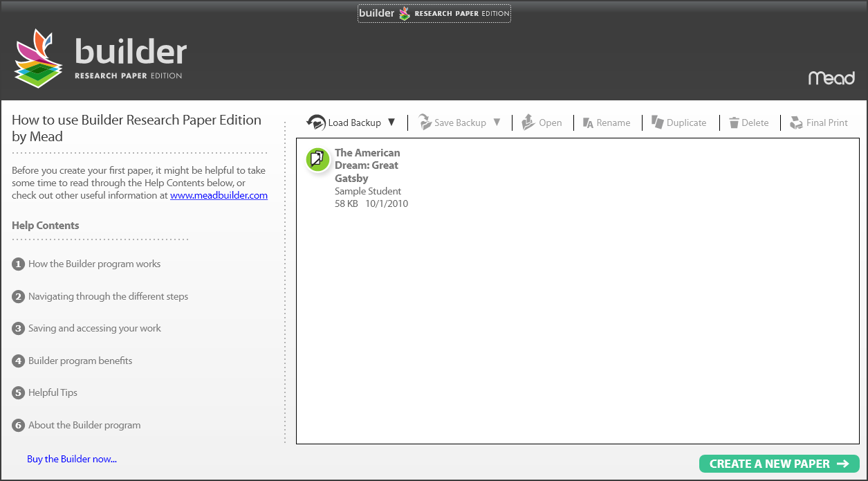Choose Rename in the paper toolbar
This screenshot has height=481, width=868.
click(613, 123)
